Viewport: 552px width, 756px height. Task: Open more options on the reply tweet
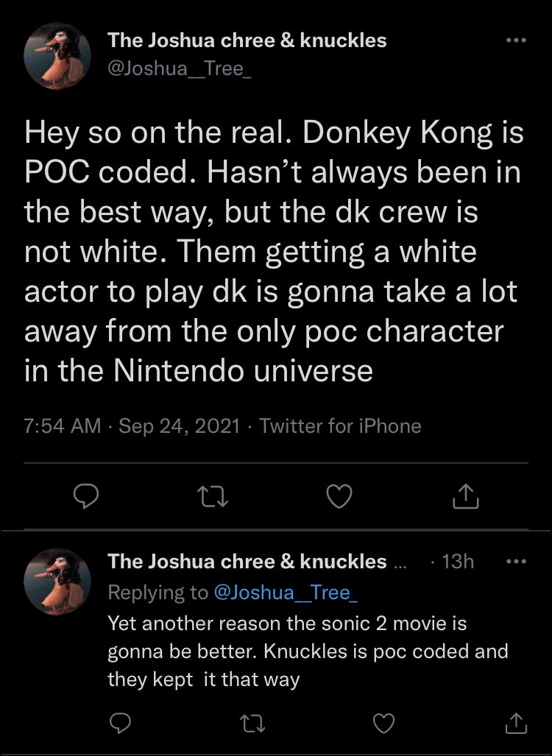point(516,561)
